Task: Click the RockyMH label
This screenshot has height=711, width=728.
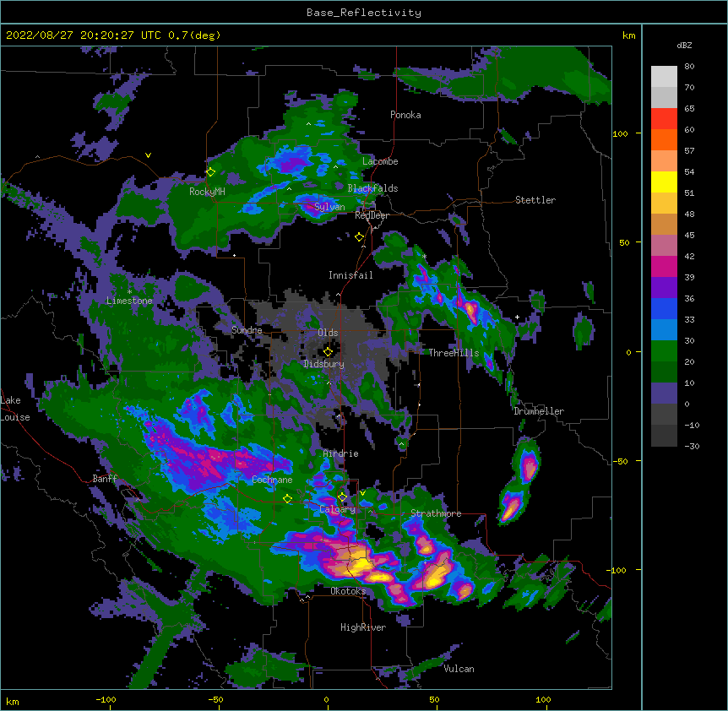Action: click(x=207, y=192)
